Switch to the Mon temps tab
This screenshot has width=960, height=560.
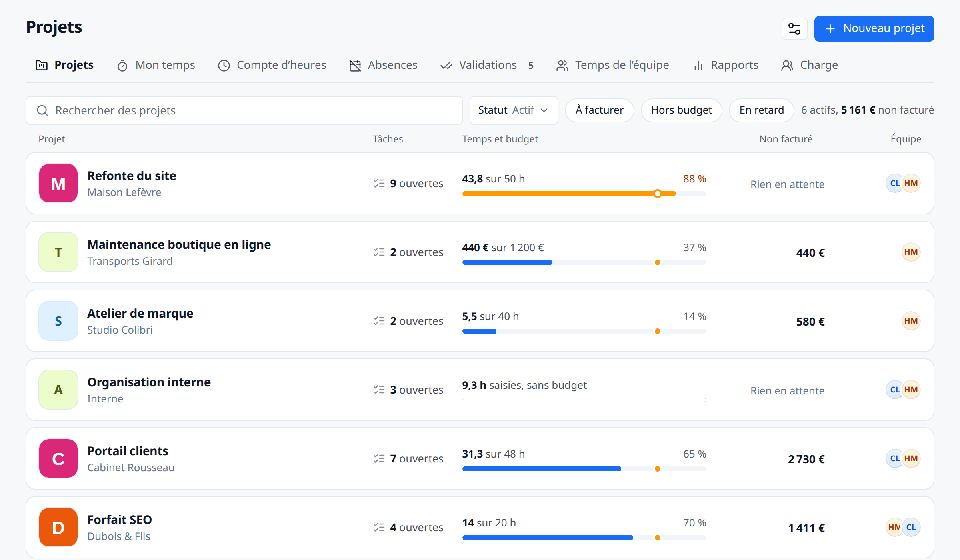(x=156, y=65)
